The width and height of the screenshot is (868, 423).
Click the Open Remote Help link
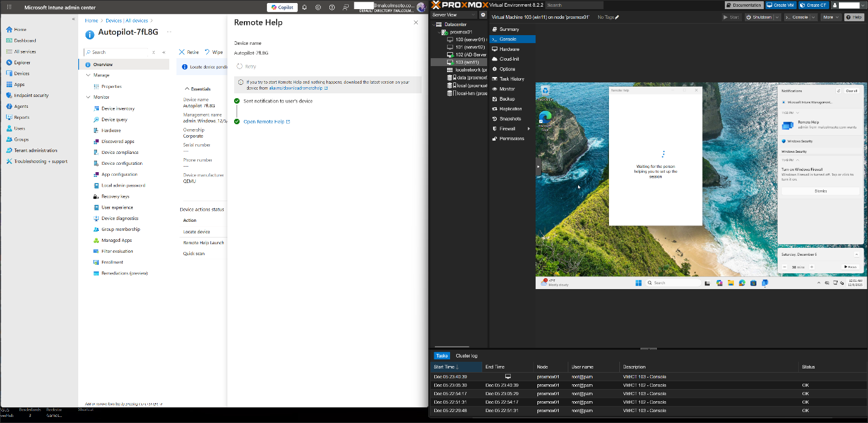[264, 122]
